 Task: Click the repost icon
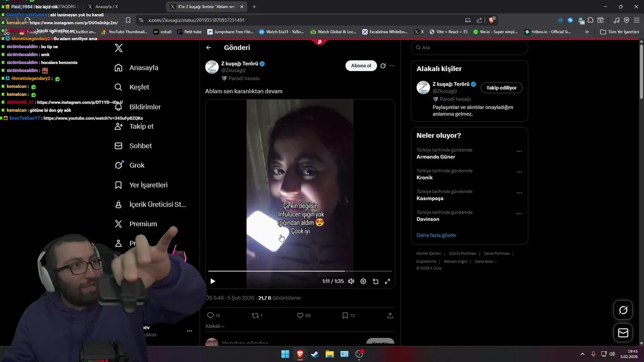click(x=257, y=315)
